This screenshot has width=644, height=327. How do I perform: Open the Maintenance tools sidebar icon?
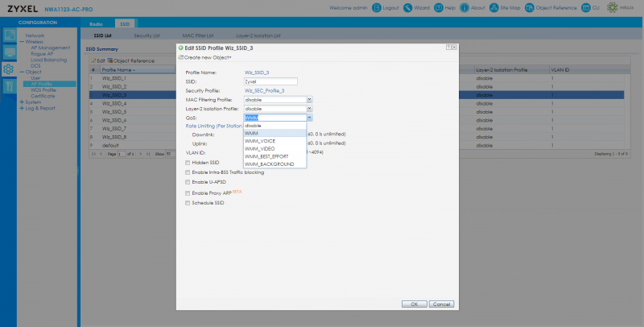pyautogui.click(x=10, y=86)
